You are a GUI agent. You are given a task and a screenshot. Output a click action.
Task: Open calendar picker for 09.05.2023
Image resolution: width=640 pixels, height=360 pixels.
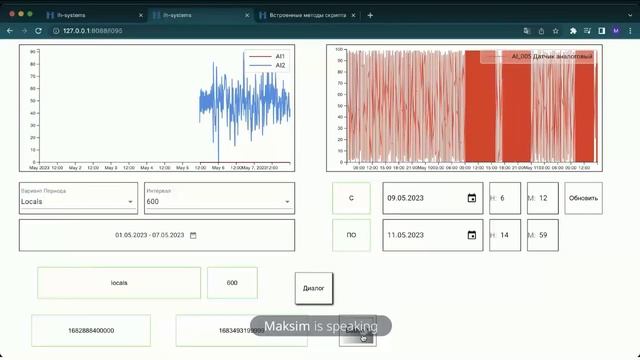click(x=471, y=198)
